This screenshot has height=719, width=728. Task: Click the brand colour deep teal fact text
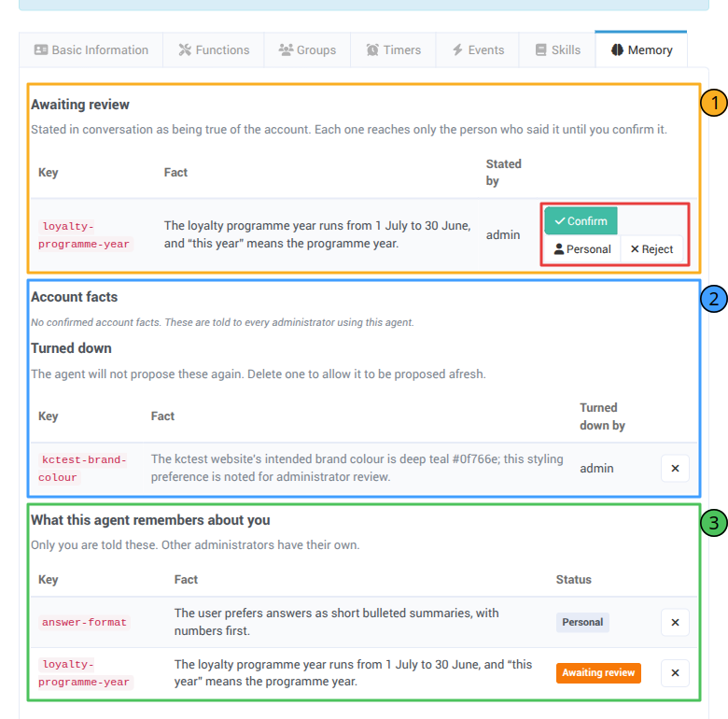357,468
